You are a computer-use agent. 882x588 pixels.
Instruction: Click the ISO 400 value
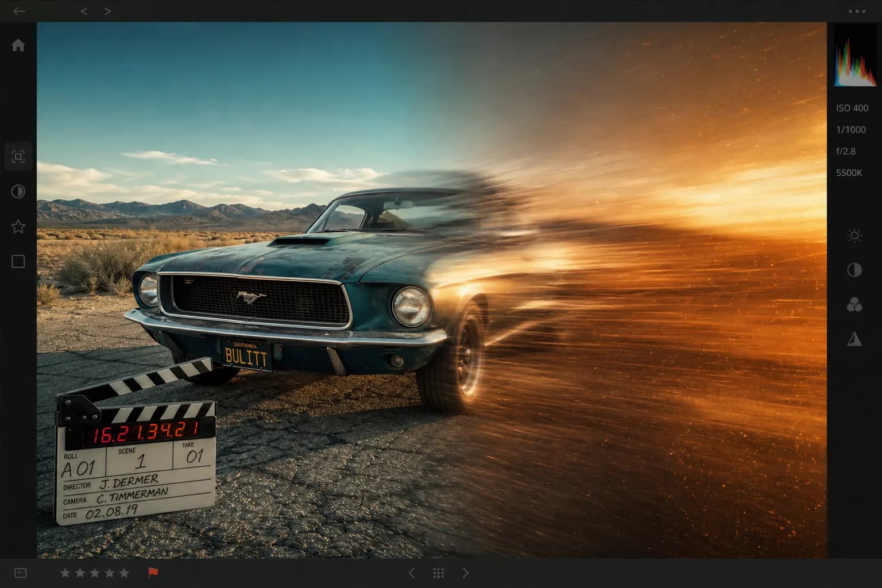click(852, 108)
